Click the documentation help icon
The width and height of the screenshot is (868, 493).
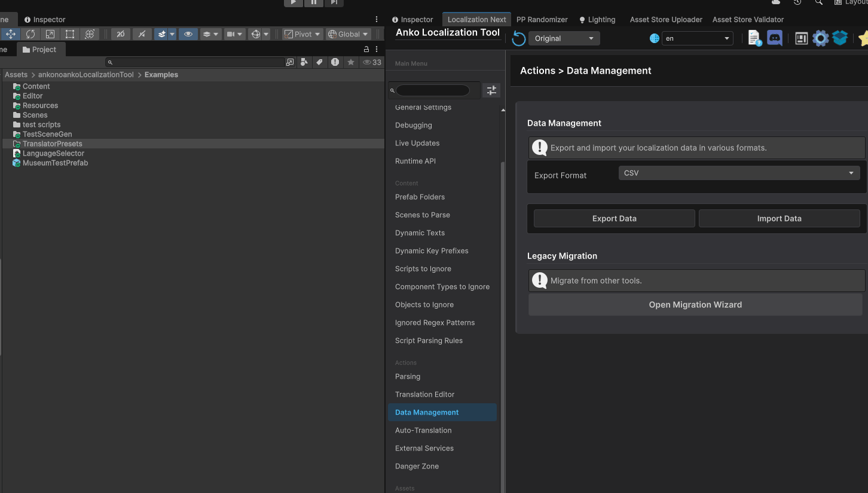(754, 38)
